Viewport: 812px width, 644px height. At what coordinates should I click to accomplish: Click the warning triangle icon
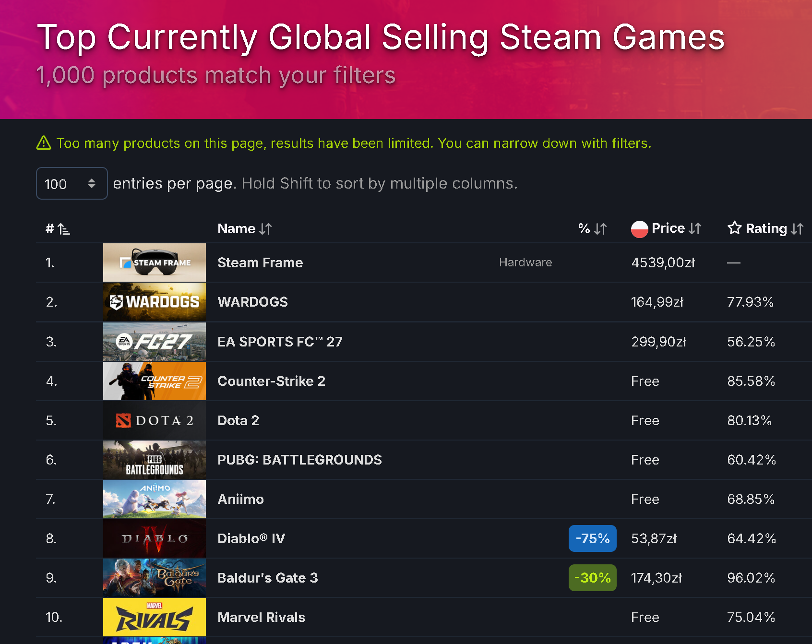click(x=44, y=143)
